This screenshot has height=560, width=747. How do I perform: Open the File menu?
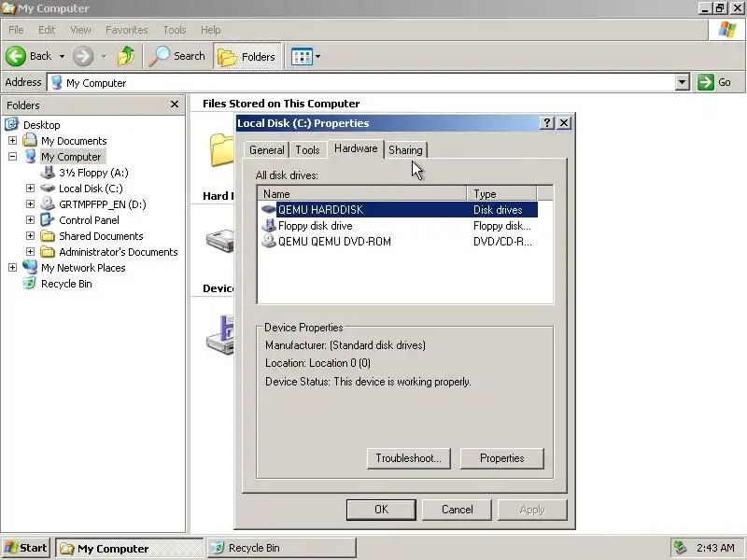pyautogui.click(x=16, y=30)
